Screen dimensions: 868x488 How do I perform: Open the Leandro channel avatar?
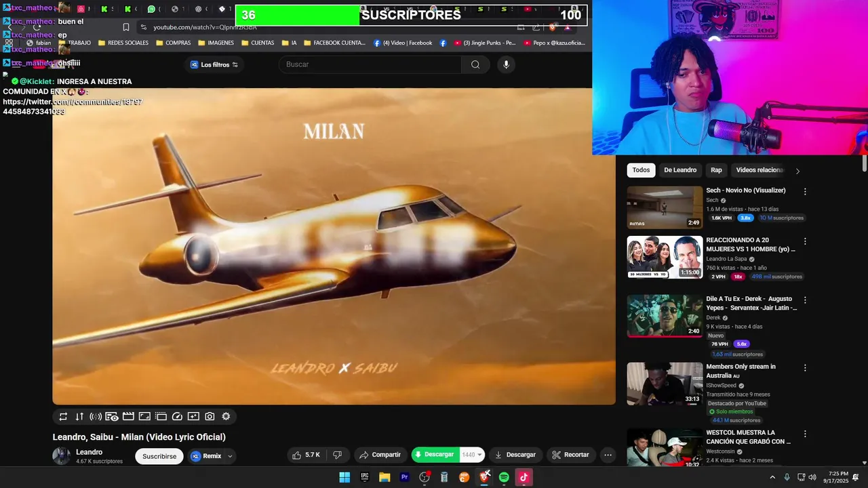[62, 456]
